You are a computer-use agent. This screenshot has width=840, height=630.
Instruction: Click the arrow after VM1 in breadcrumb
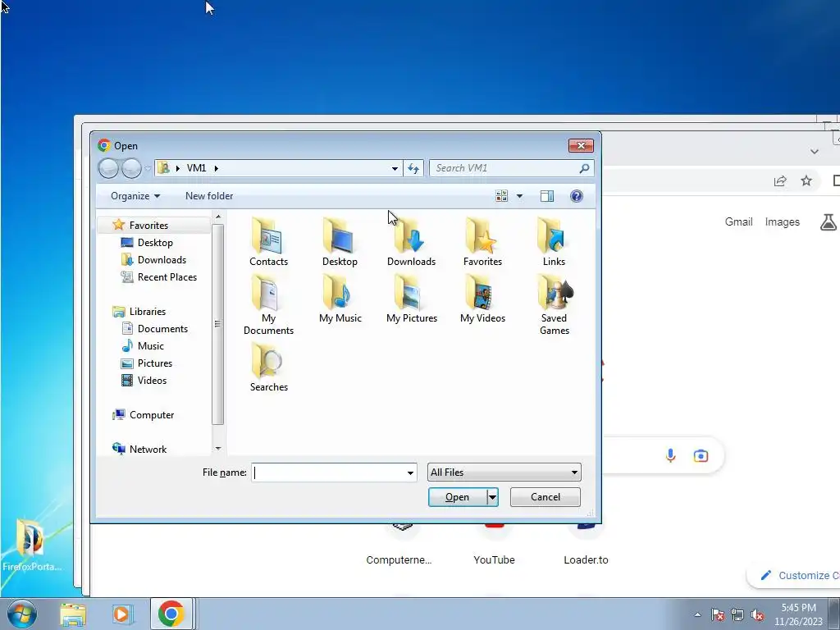pos(217,168)
